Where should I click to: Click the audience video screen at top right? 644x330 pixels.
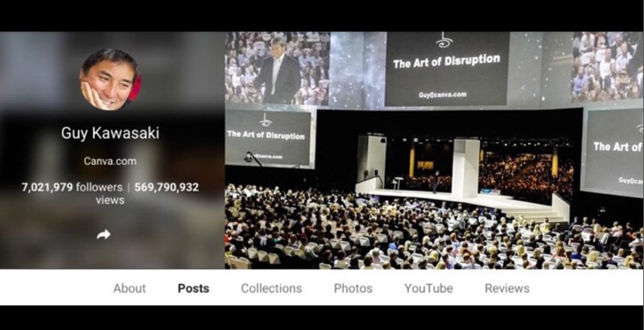pos(608,67)
